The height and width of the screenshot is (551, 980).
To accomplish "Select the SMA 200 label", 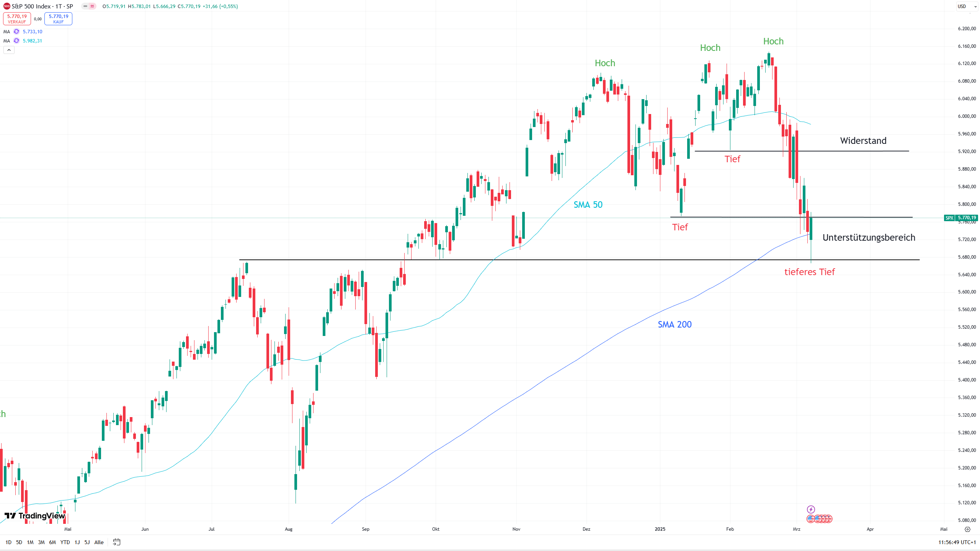I will click(x=675, y=324).
